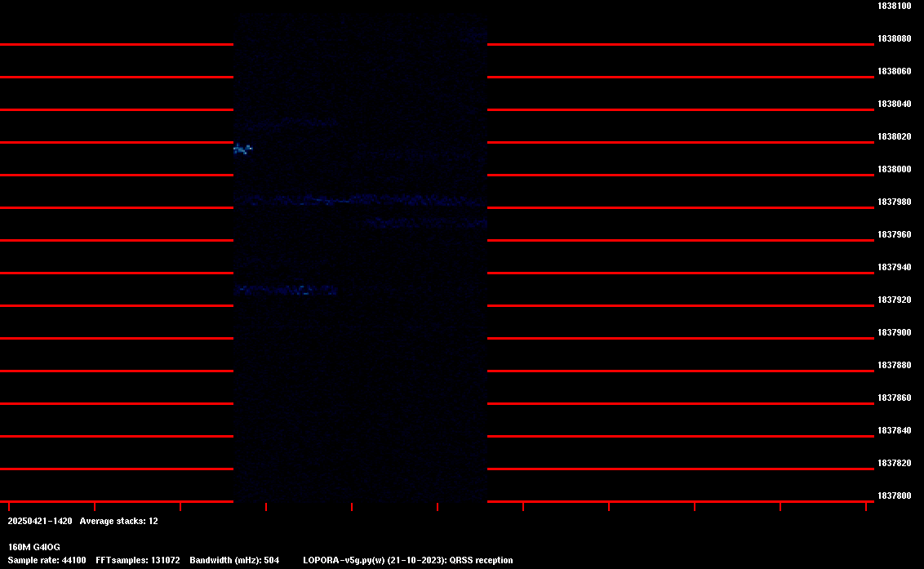
Task: Click the 1837800 frequency label
Action: pyautogui.click(x=894, y=496)
